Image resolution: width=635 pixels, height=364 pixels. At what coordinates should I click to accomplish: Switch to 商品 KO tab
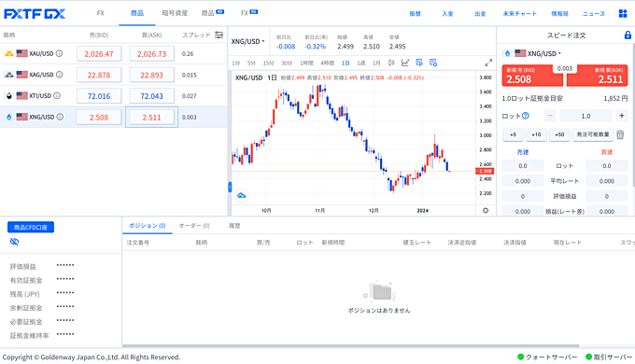(x=213, y=13)
